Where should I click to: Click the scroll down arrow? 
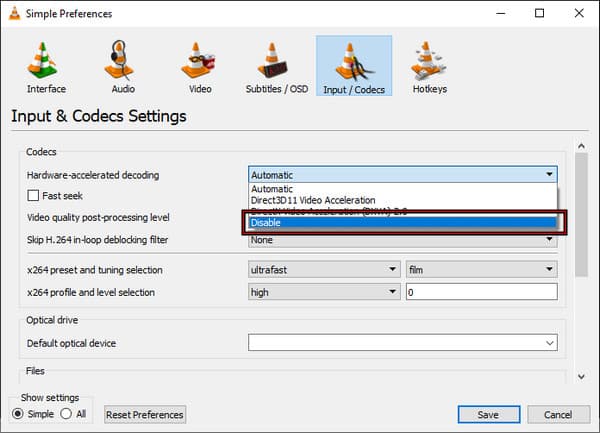pyautogui.click(x=581, y=377)
